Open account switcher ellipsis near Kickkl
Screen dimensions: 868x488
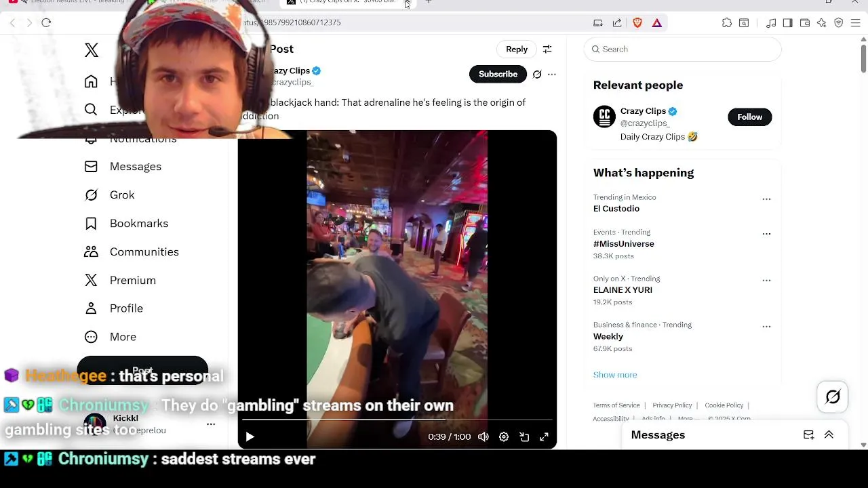(211, 424)
